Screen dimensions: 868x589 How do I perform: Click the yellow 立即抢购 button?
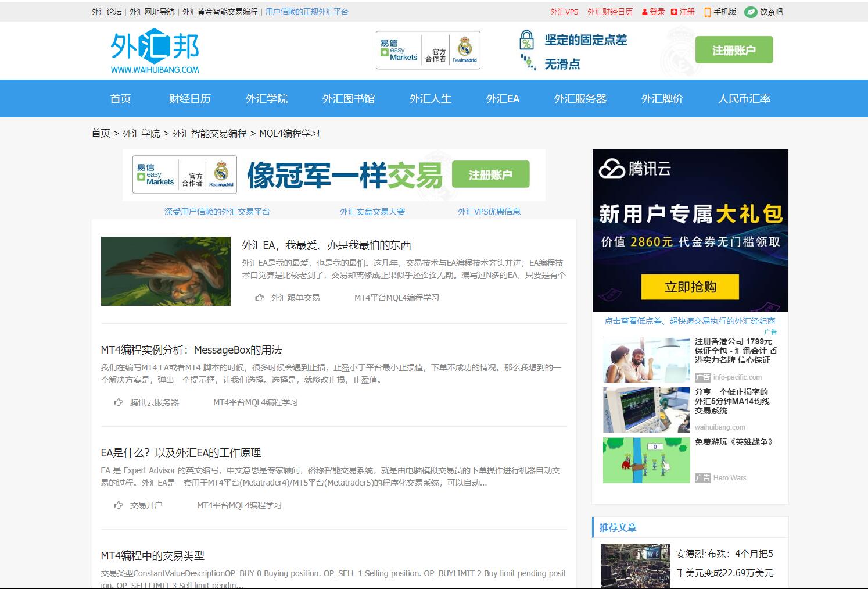click(690, 287)
